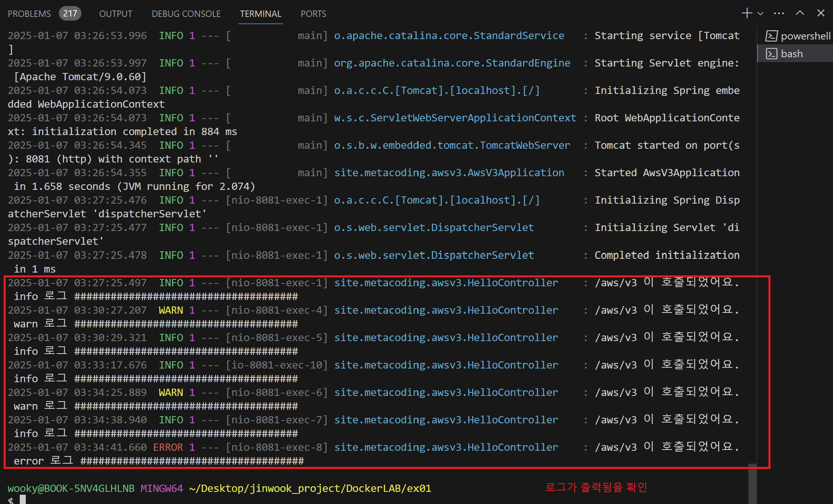
Task: Click site.metacoding.awsv3.AwsV3Application logger text
Action: tap(449, 173)
